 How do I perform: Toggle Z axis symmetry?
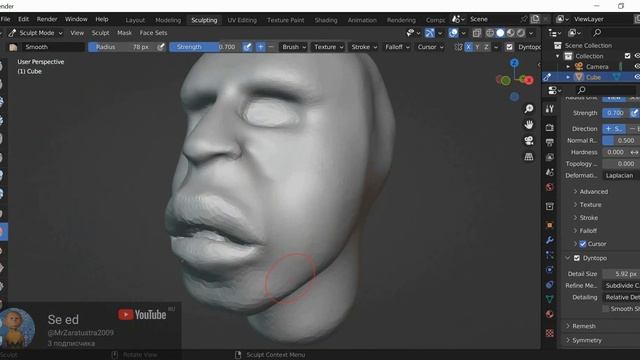486,47
